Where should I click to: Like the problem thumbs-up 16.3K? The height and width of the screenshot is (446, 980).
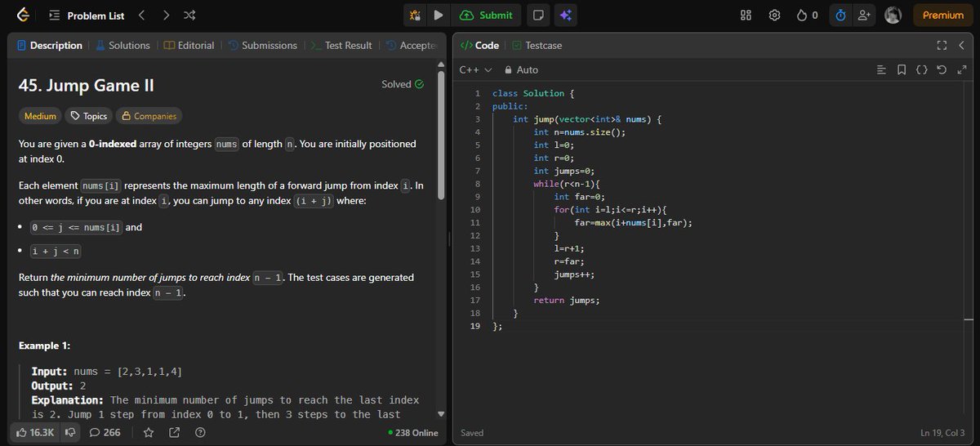35,432
